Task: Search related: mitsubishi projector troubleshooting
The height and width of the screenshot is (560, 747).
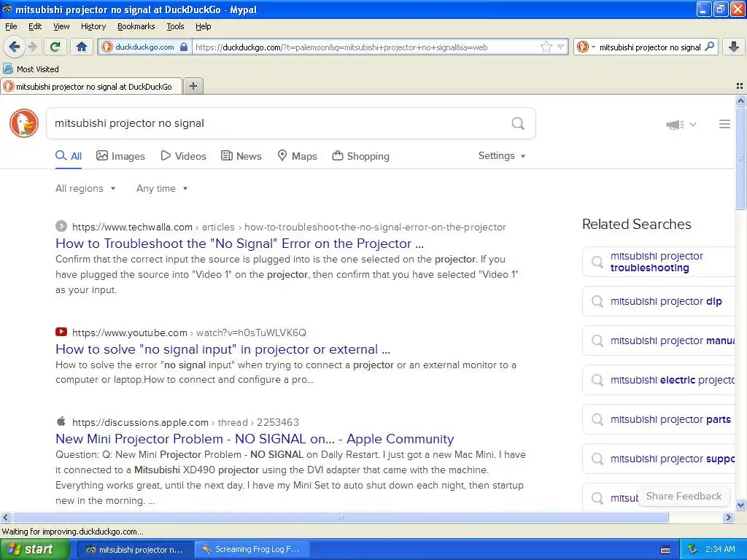Action: coord(659,262)
